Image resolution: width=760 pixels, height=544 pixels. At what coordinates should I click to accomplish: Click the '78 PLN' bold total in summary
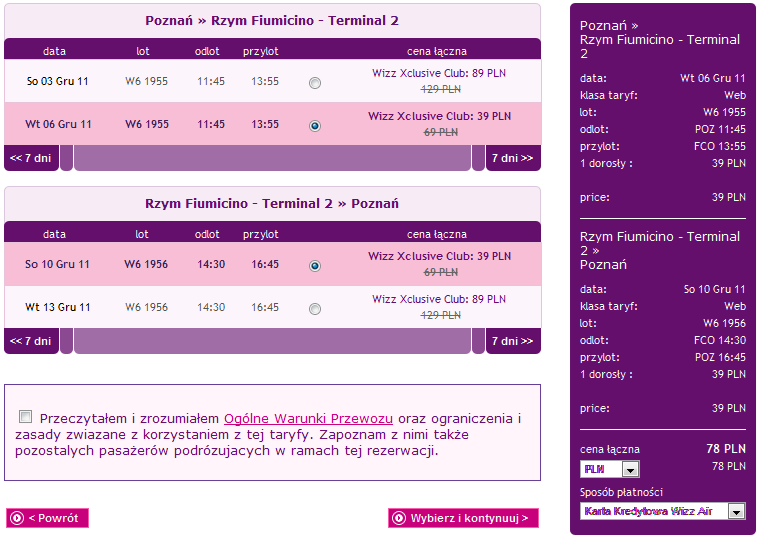click(x=726, y=449)
